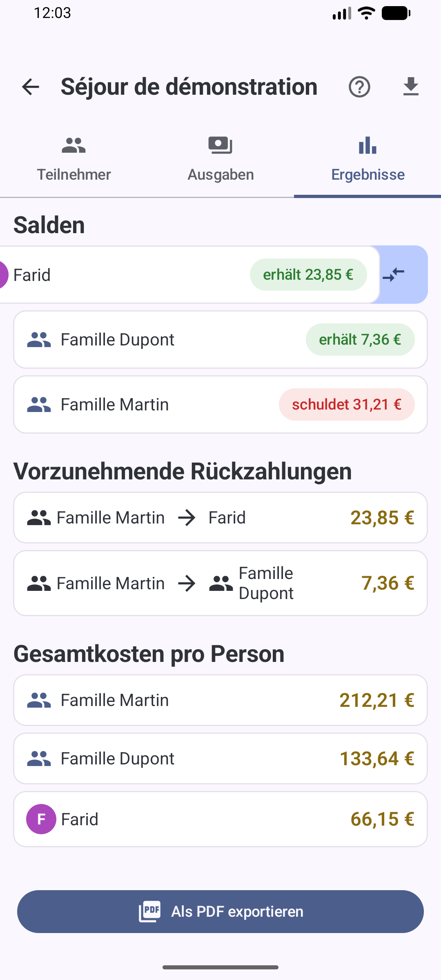Tap the Ergebnisse bar chart icon
Image resolution: width=441 pixels, height=980 pixels.
(x=367, y=145)
